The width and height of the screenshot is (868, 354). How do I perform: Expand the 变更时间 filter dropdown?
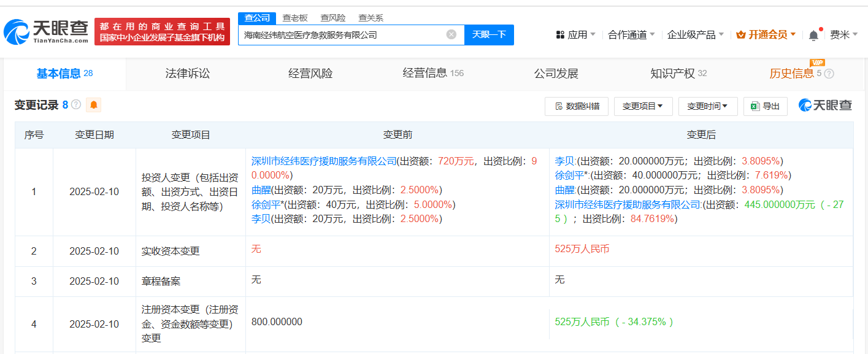(x=708, y=106)
